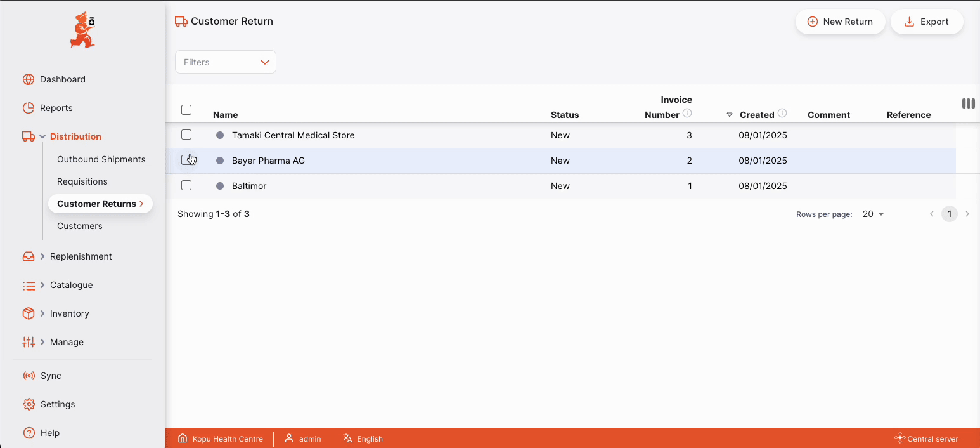Open the Bayer Pharma AG return
The height and width of the screenshot is (448, 980).
(560, 161)
